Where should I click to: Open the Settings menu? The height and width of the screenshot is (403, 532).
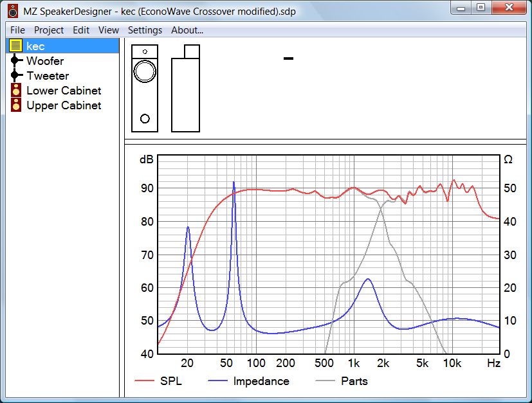pyautogui.click(x=145, y=30)
